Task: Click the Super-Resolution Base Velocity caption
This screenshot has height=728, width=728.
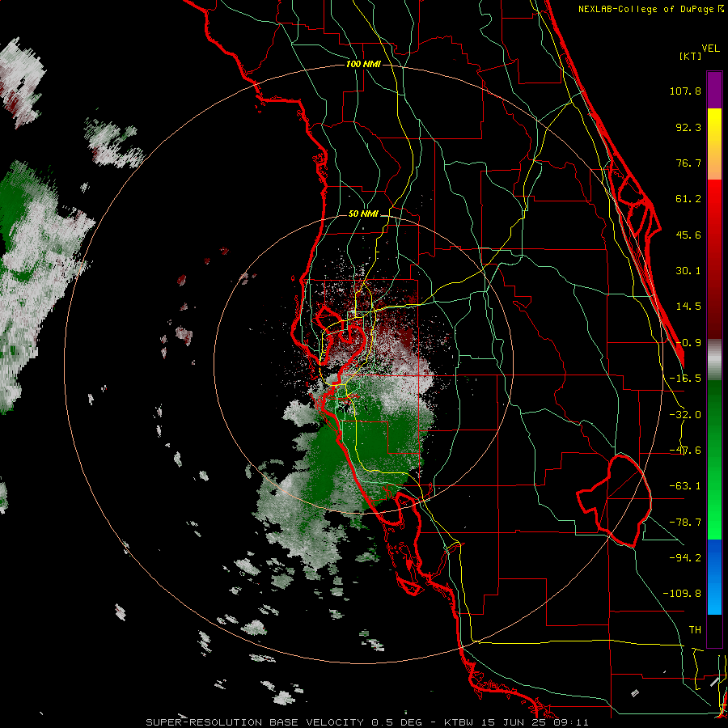Action: pos(284,722)
